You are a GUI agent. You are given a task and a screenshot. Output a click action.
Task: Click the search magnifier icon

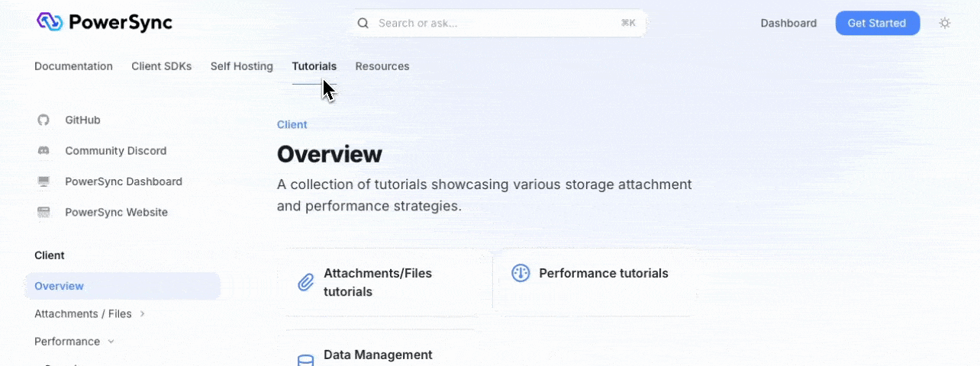(x=363, y=23)
